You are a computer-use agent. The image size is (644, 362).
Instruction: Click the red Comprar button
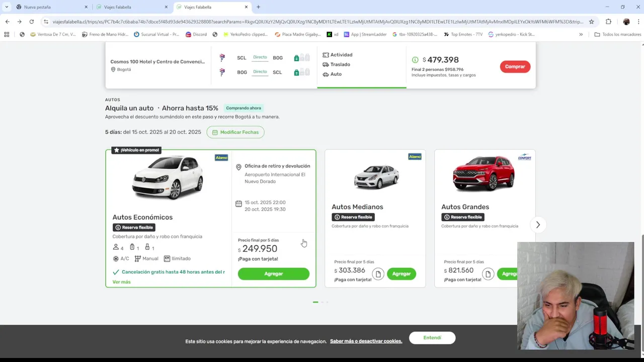pyautogui.click(x=515, y=66)
